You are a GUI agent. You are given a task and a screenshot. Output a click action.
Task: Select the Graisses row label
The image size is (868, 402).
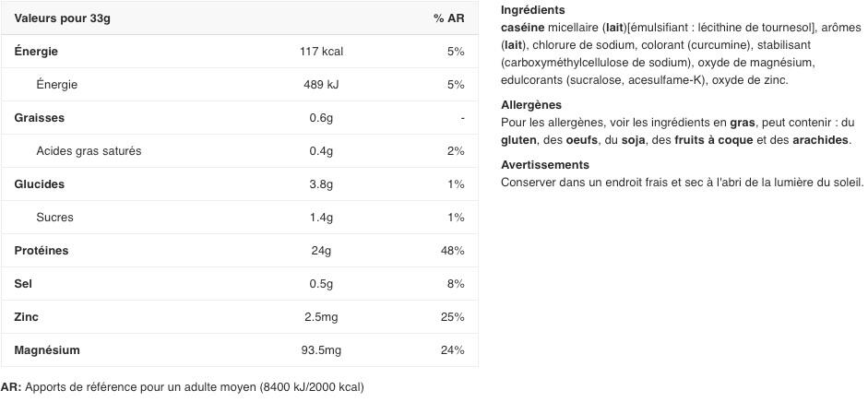pos(40,118)
